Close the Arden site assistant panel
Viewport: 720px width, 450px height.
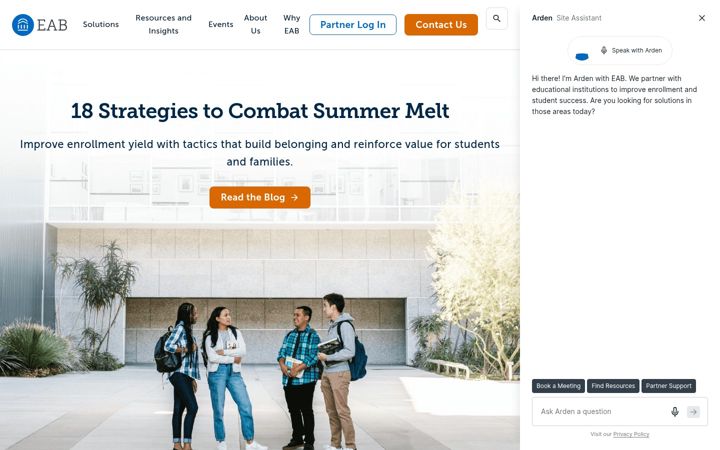[x=702, y=18]
